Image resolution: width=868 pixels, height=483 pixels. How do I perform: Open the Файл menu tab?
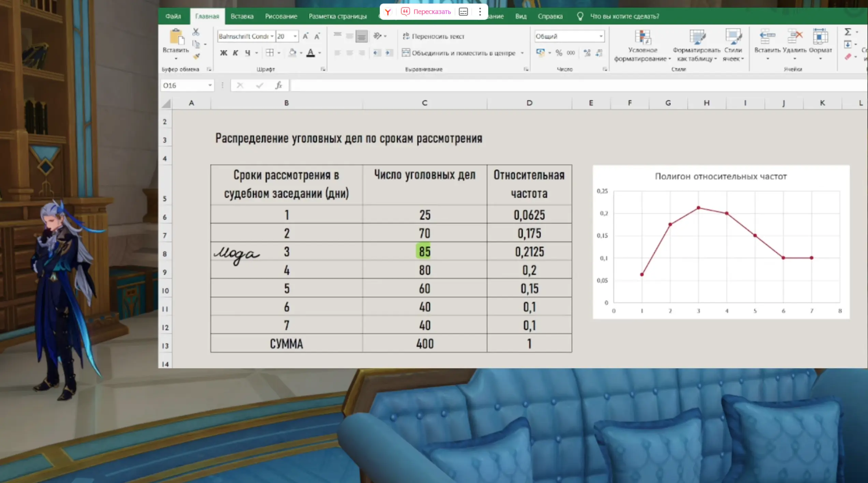(x=173, y=16)
